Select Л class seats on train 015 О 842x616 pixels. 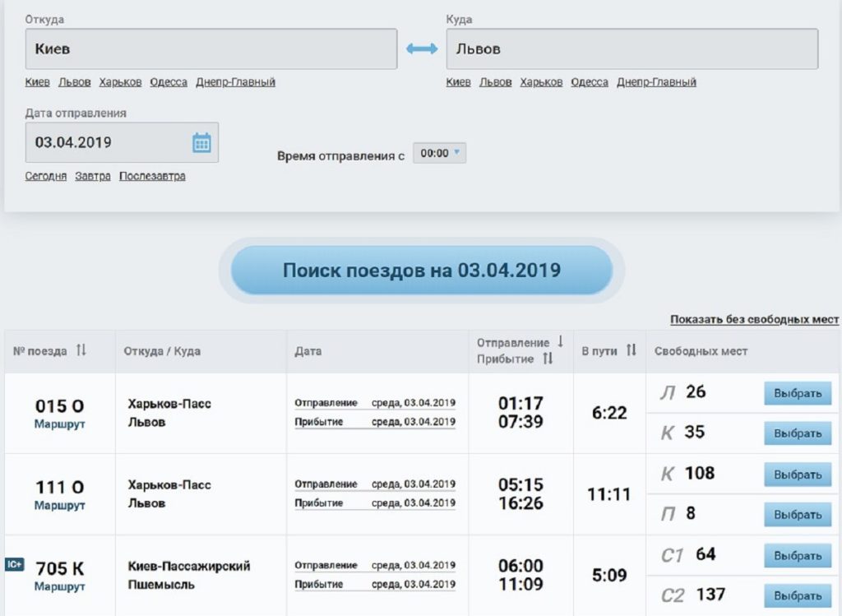tap(797, 393)
